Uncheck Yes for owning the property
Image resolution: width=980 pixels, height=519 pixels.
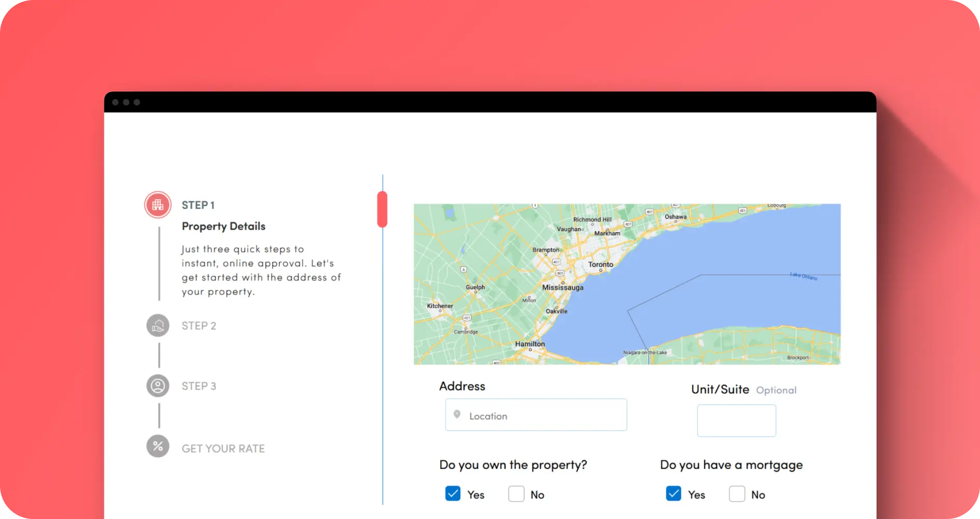click(x=453, y=494)
